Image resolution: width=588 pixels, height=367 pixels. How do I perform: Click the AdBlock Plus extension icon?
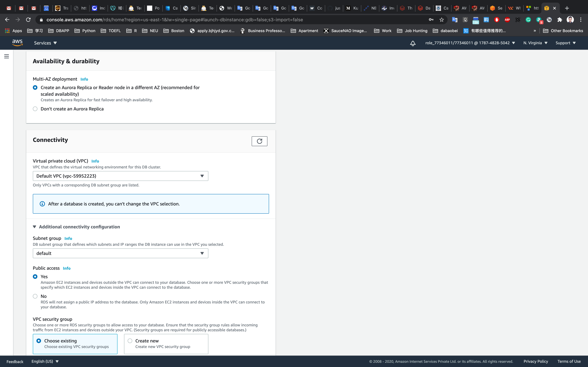point(507,20)
